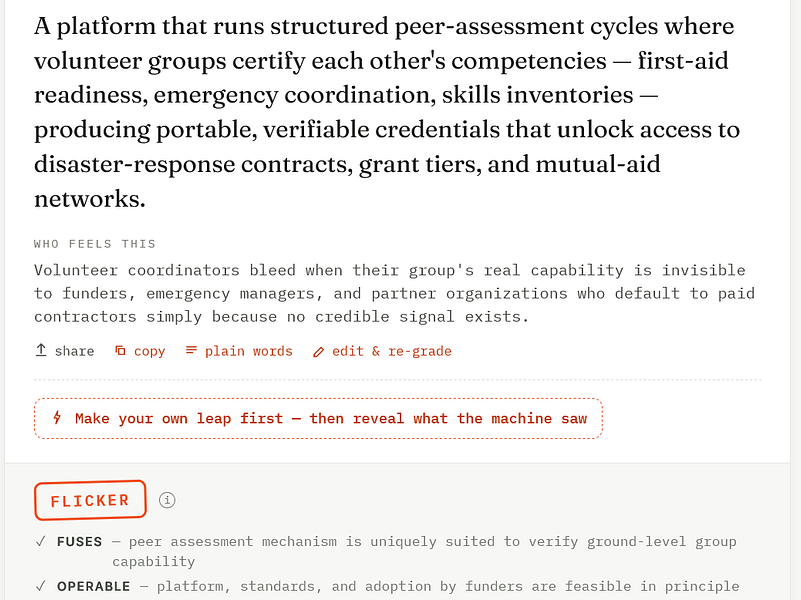801x600 pixels.
Task: Click the checkmark beside FUSES
Action: pos(41,541)
